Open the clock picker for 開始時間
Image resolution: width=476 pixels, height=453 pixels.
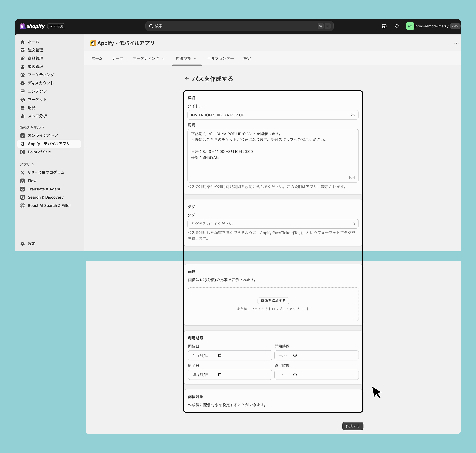coord(295,355)
